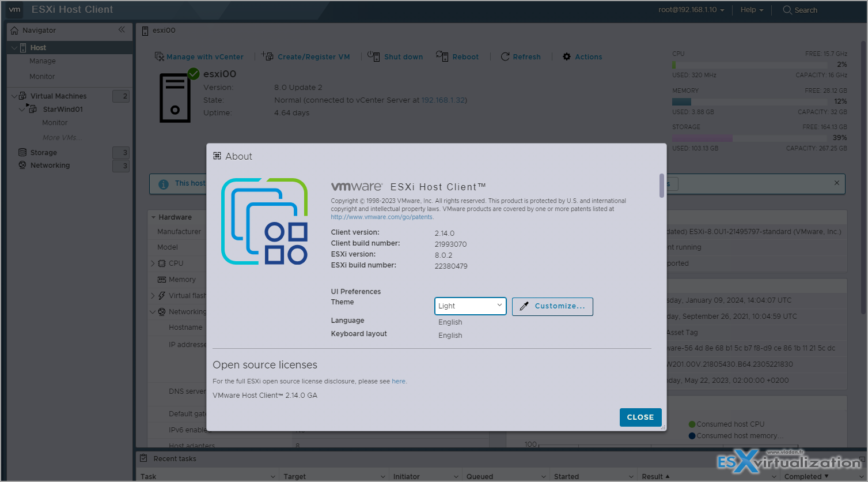Open the vCenter Server 192.168.1.32 link
868x482 pixels.
click(443, 100)
